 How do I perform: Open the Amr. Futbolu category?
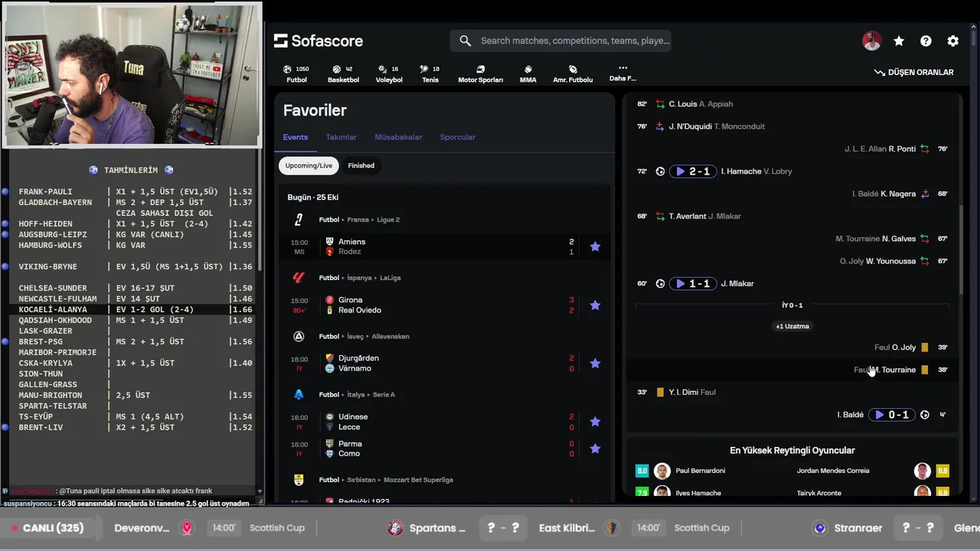click(x=573, y=74)
